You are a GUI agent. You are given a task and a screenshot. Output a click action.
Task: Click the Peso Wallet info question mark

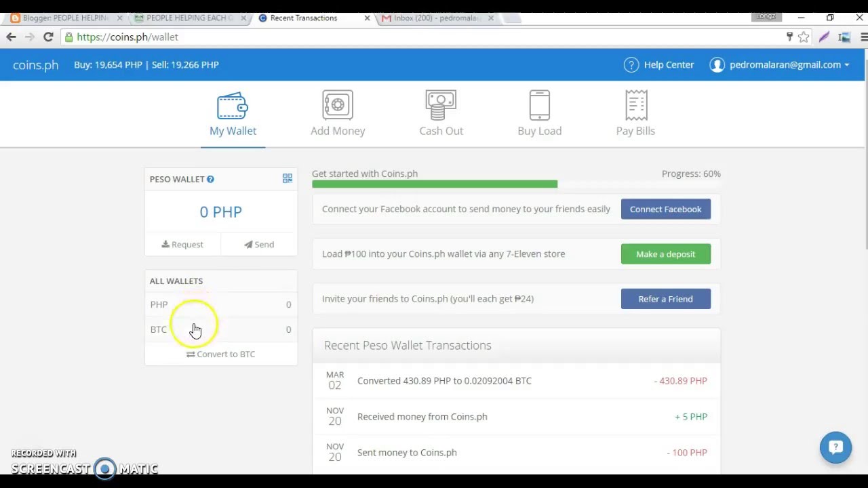click(x=210, y=179)
